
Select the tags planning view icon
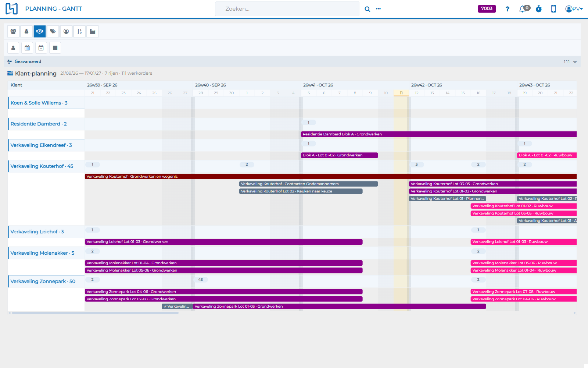(x=53, y=32)
